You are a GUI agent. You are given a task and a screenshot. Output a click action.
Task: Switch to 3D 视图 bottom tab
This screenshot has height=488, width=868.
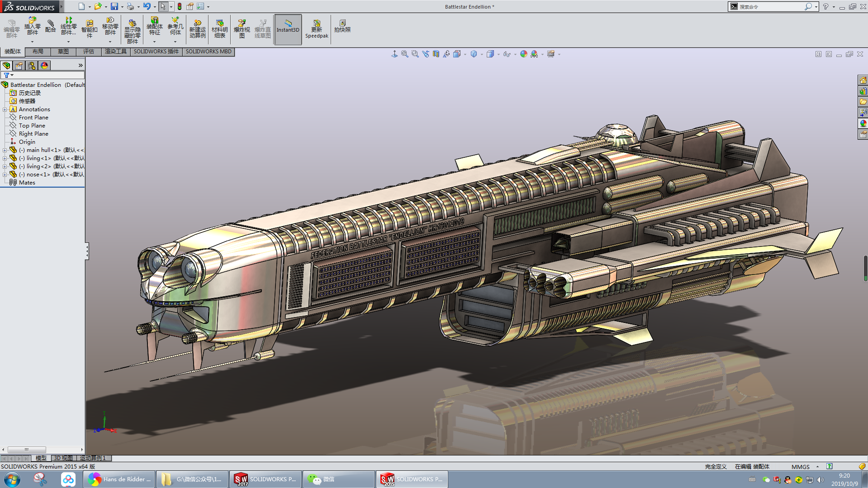pyautogui.click(x=63, y=458)
